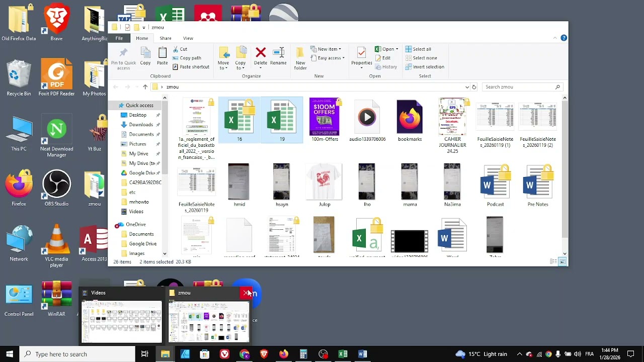Open File Explorer help question-mark icon
This screenshot has height=362, width=644.
[x=564, y=38]
